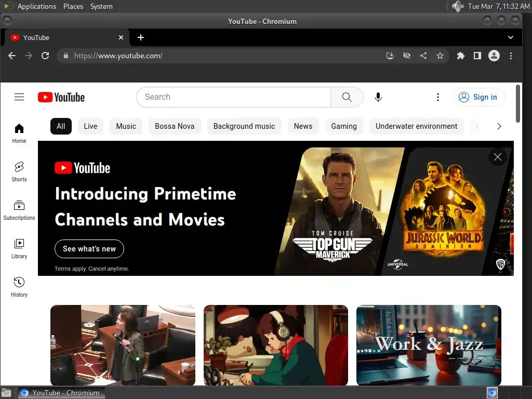Click the Chromium icon in the bottom-right tray
The image size is (532, 399).
click(x=492, y=393)
